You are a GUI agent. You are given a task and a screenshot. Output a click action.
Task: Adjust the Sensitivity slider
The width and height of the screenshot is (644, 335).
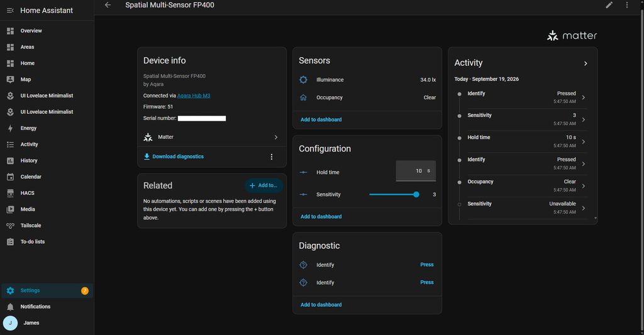tap(394, 195)
